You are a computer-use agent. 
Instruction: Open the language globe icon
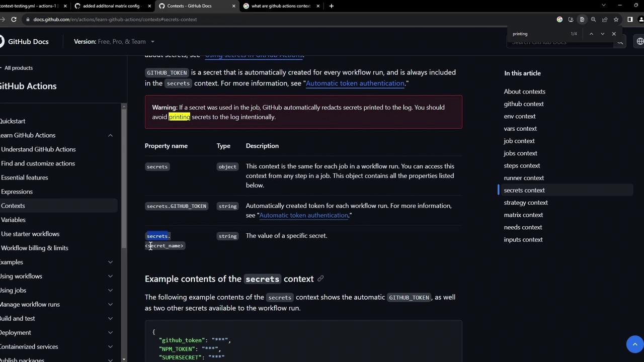(x=640, y=41)
